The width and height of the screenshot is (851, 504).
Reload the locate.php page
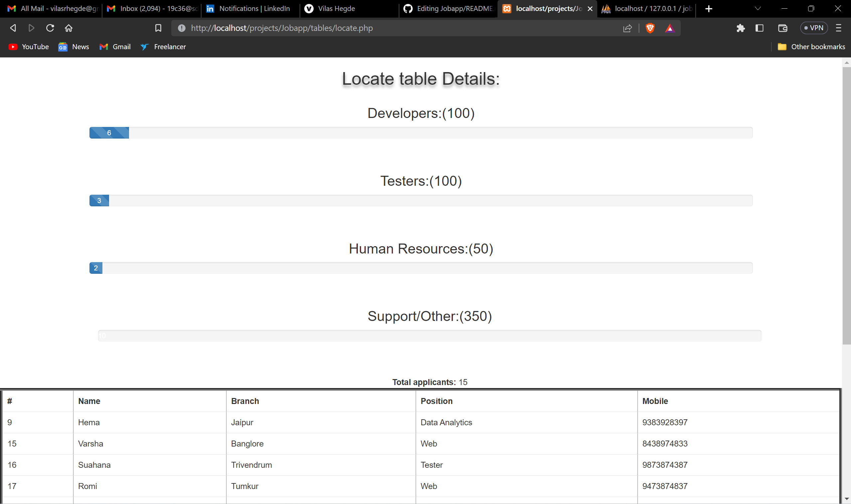(x=50, y=28)
